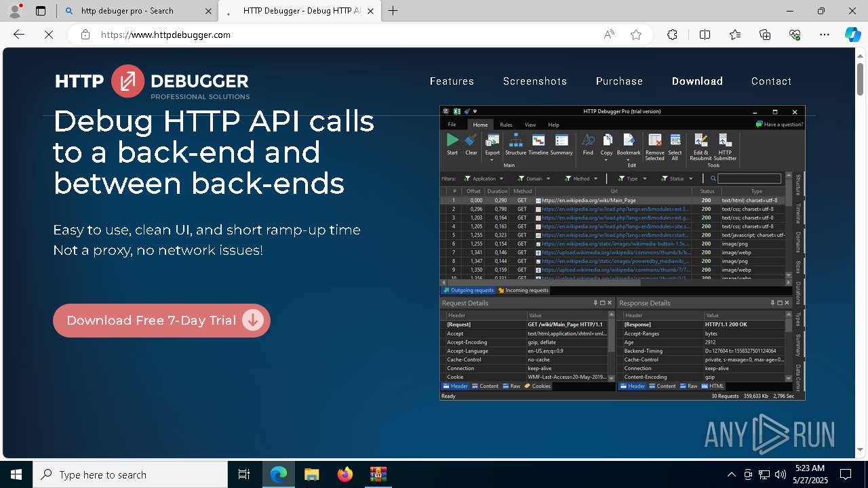868x488 pixels.
Task: Open the Tab actions menu icon
Action: pos(41,11)
